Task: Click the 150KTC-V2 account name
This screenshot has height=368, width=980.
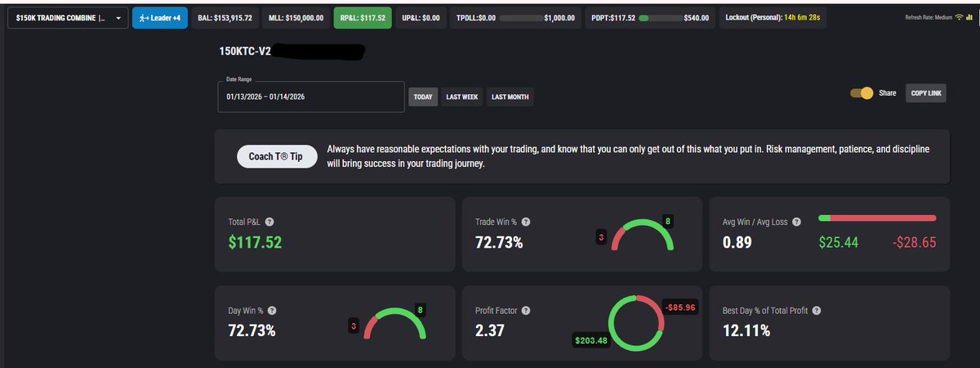Action: tap(245, 52)
